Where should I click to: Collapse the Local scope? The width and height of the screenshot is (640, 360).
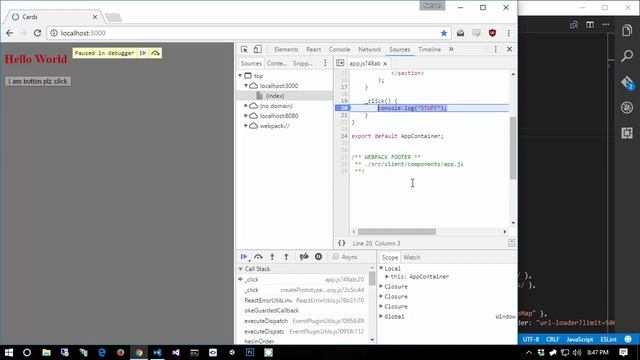click(381, 268)
